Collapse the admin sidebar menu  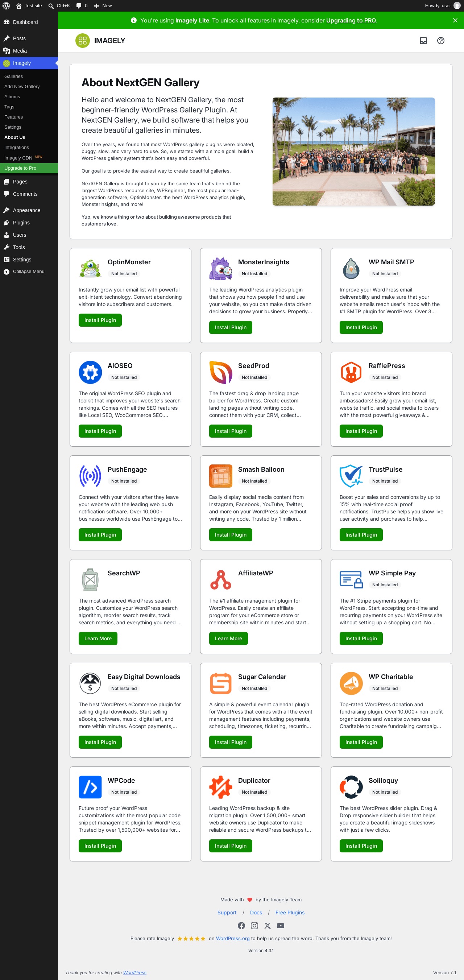coord(29,272)
